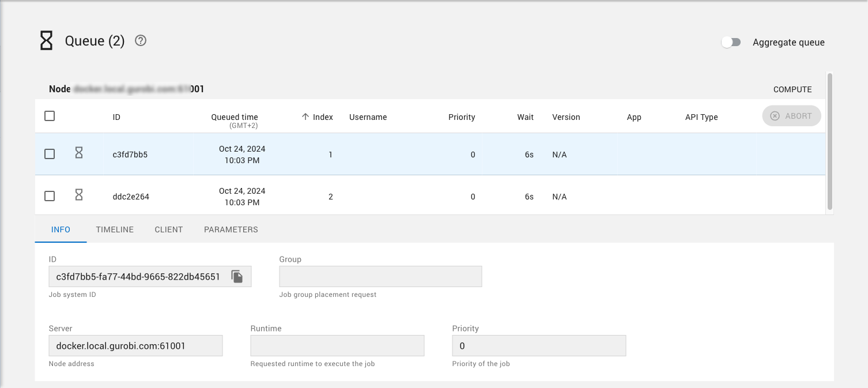Click the Index column sort arrow
The image size is (868, 388).
305,117
